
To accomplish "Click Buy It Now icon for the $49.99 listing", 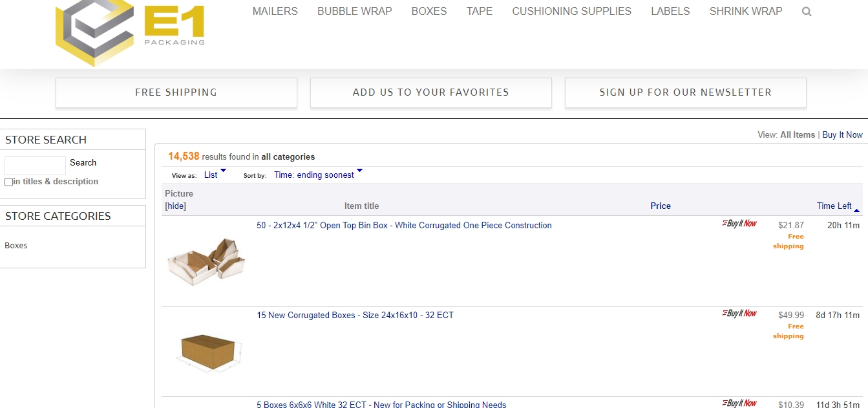I will coord(739,314).
